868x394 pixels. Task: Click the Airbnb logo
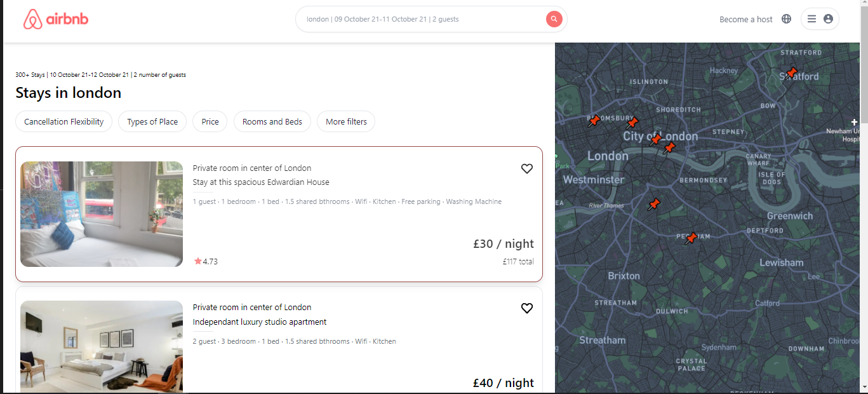click(x=56, y=19)
